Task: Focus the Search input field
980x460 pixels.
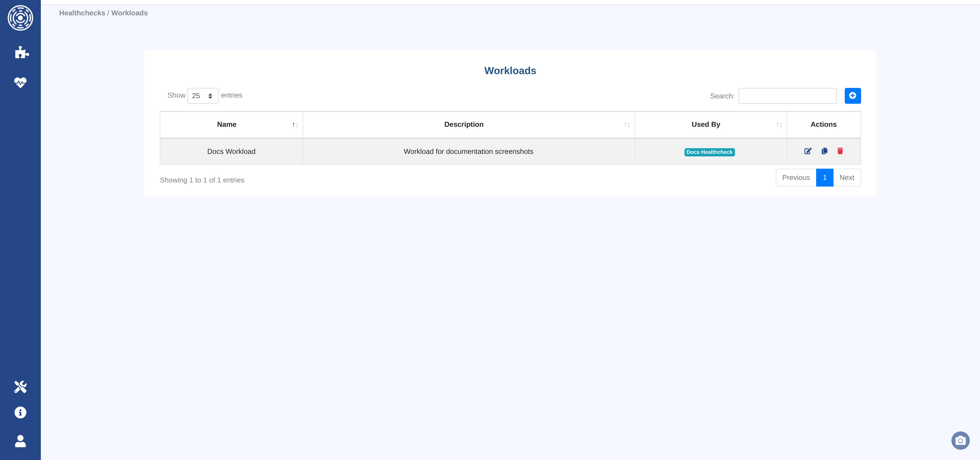Action: point(788,96)
